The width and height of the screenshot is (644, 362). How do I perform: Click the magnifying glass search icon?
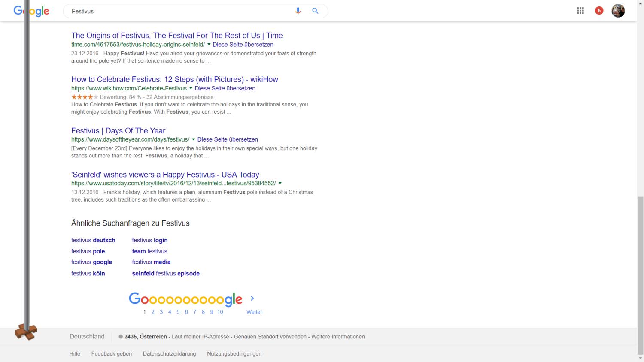[x=315, y=11]
